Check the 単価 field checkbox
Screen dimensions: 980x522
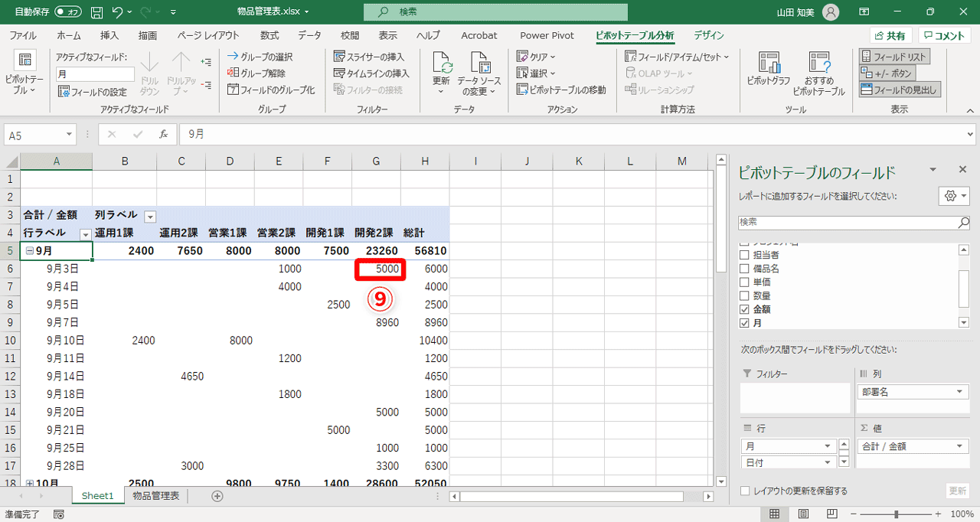[743, 282]
